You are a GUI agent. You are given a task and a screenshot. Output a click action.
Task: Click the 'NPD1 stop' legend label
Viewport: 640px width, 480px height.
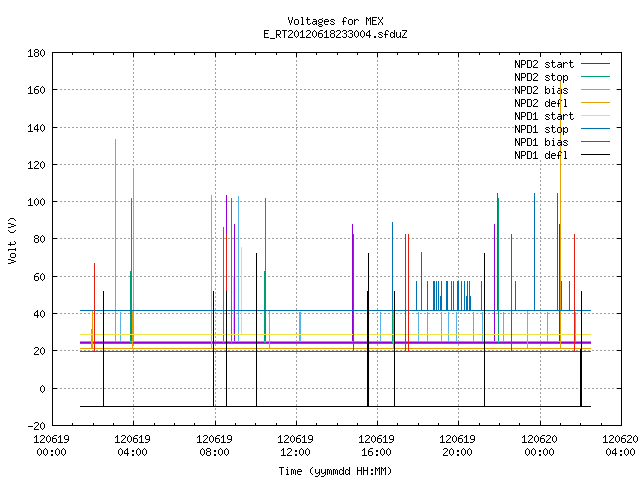pyautogui.click(x=541, y=129)
